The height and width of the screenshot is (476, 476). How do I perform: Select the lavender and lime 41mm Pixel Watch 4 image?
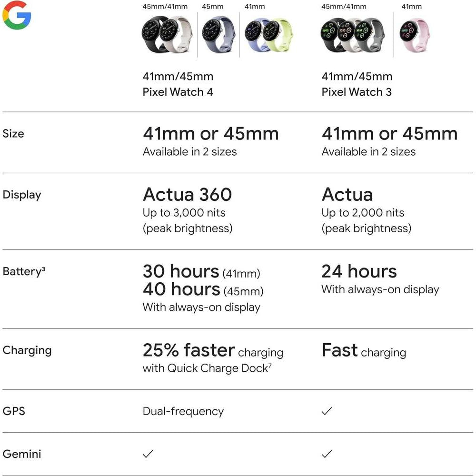[268, 34]
